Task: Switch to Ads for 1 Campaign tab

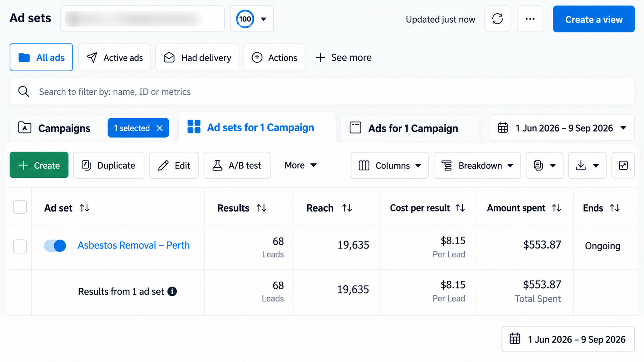Action: click(x=410, y=128)
